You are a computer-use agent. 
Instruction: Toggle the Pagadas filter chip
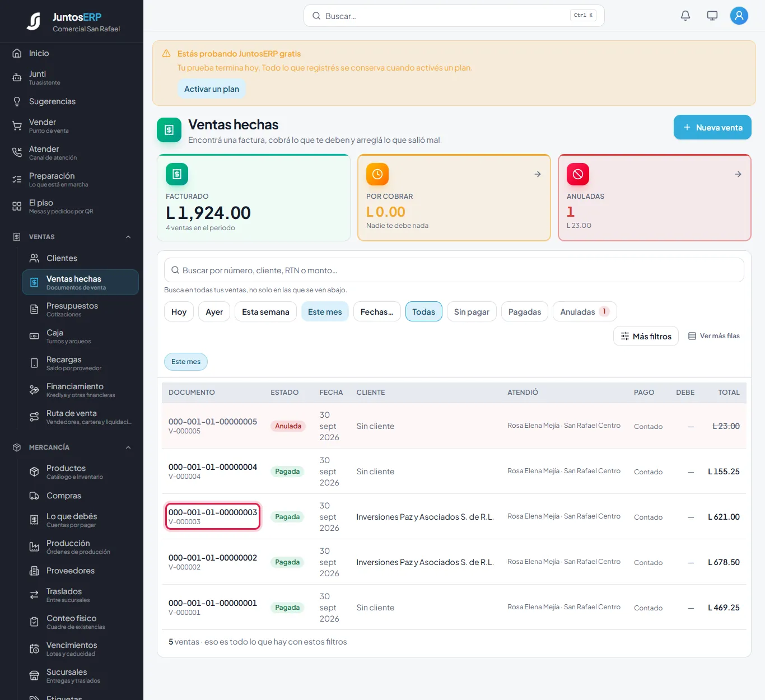coord(525,312)
